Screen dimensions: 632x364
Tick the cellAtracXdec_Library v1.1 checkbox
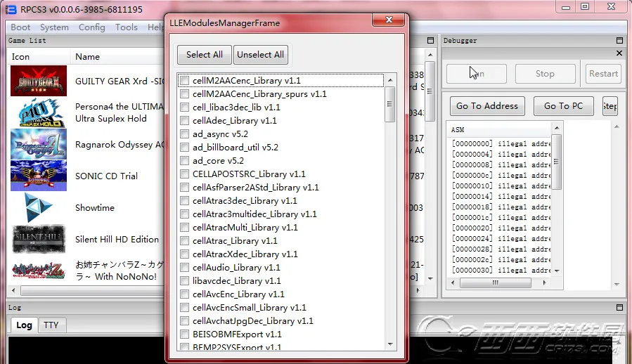[185, 254]
